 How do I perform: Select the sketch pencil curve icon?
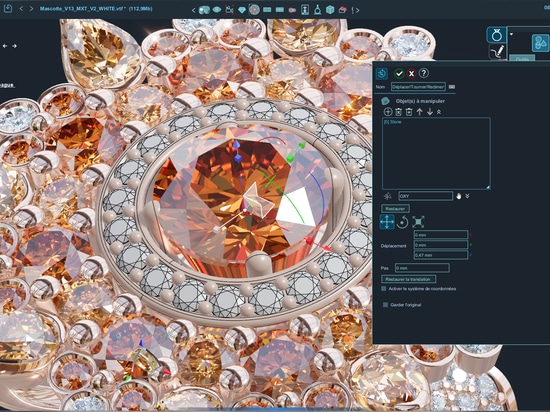coord(497,51)
